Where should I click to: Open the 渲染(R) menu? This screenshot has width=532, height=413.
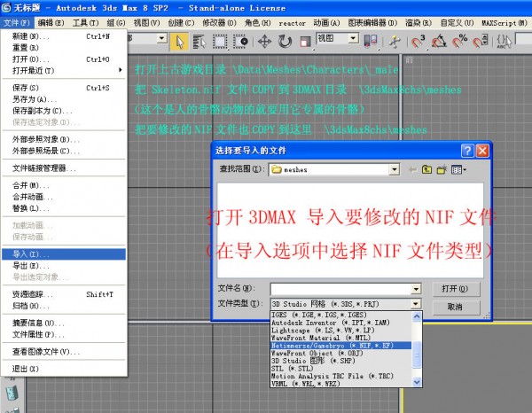click(x=419, y=23)
